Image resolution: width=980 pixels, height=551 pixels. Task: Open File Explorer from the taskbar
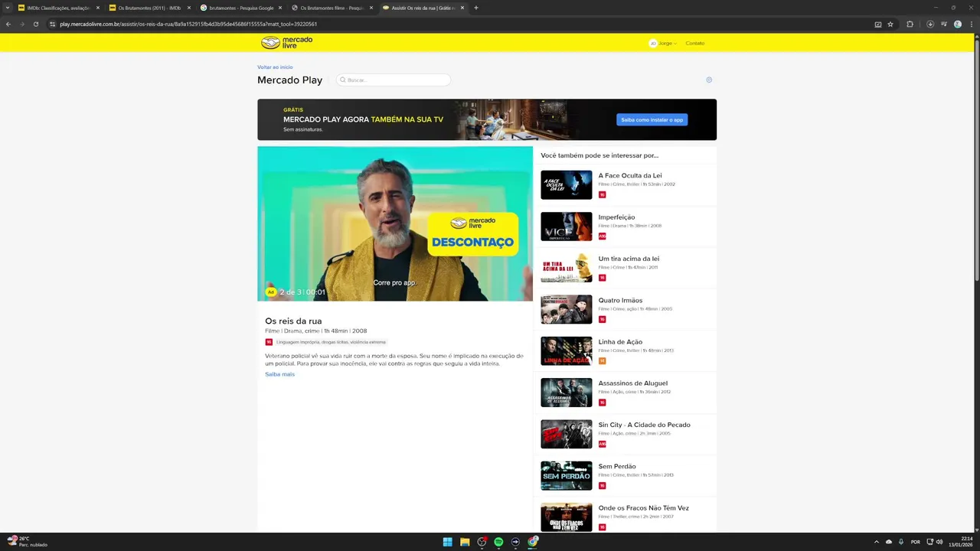pyautogui.click(x=465, y=542)
